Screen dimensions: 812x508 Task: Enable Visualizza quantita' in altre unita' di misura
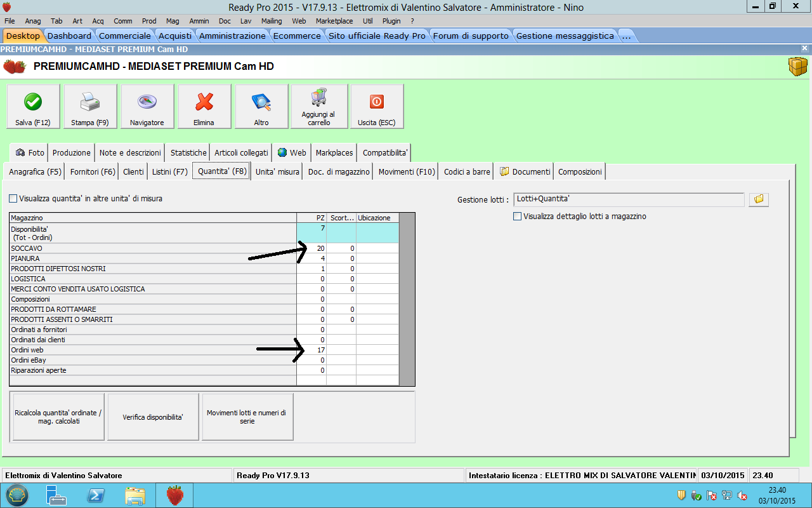tap(13, 199)
